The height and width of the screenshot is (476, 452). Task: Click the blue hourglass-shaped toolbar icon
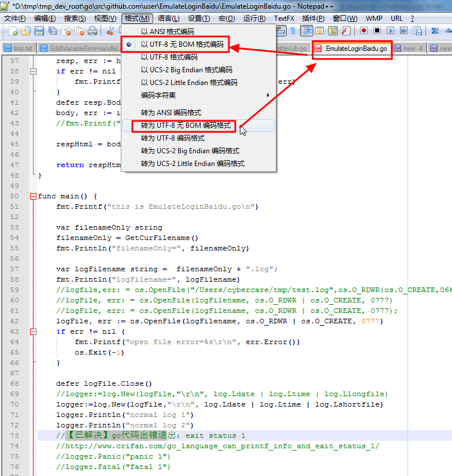tap(435, 31)
